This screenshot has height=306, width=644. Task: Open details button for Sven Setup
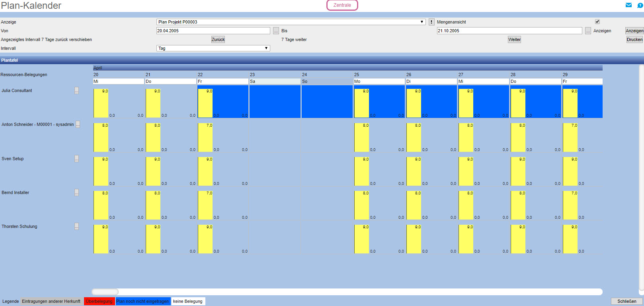pos(76,159)
